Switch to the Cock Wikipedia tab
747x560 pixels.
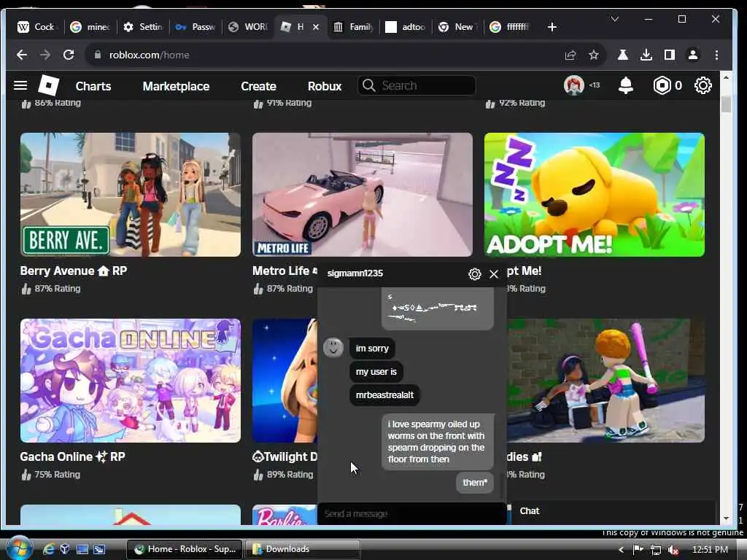pos(37,27)
